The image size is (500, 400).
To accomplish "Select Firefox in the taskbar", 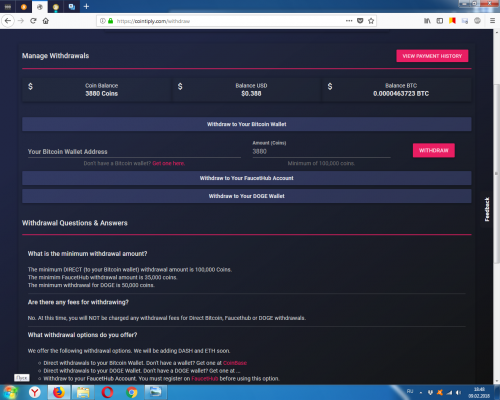I will pos(59,392).
